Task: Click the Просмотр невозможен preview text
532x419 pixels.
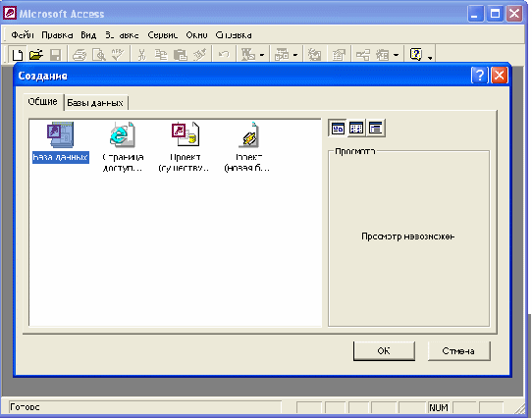Action: coord(407,236)
